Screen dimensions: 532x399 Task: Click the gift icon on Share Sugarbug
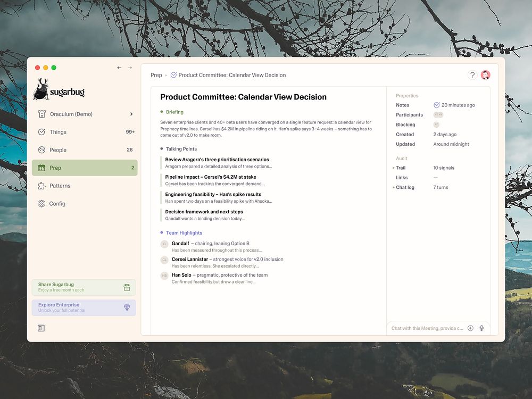127,287
